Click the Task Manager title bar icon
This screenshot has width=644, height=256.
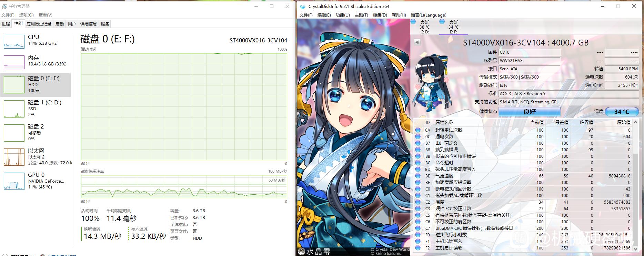coord(4,6)
